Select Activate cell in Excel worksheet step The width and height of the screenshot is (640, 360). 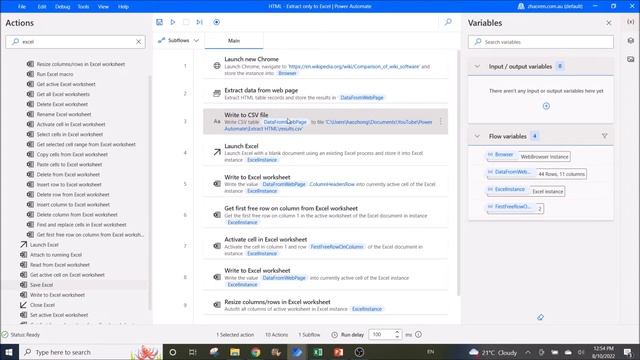click(x=325, y=246)
